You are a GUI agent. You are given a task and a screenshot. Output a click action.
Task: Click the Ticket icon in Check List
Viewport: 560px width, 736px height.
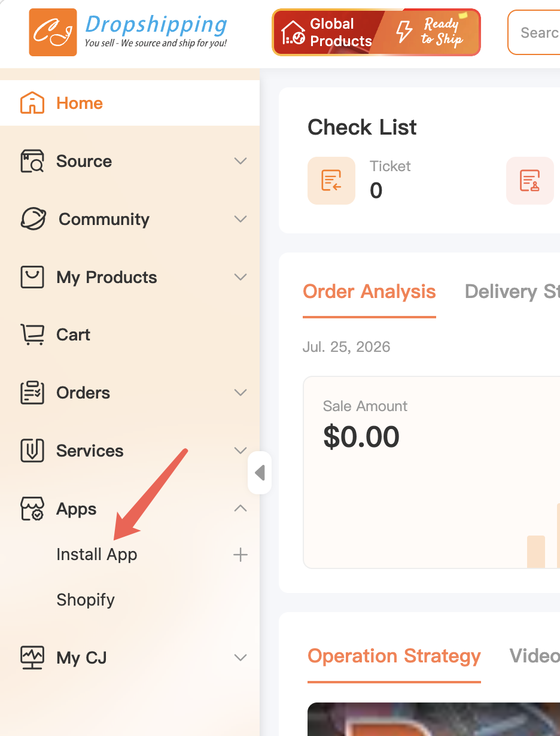tap(331, 181)
